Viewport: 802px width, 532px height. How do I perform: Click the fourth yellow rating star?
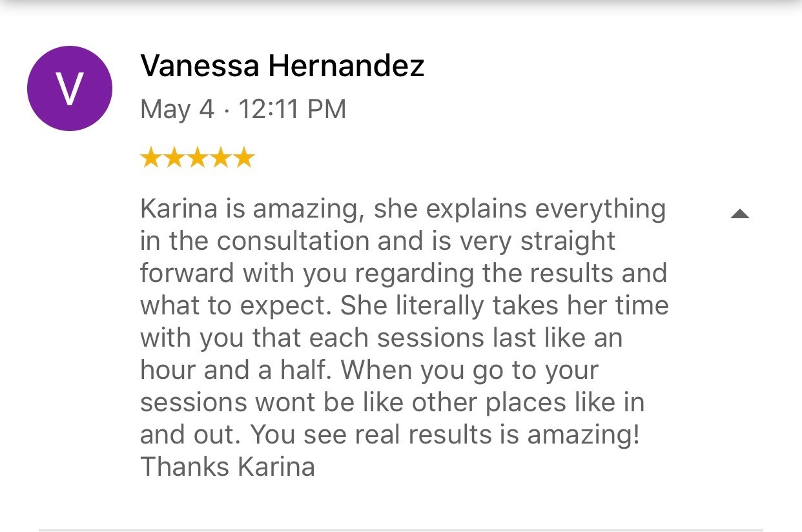pyautogui.click(x=221, y=158)
